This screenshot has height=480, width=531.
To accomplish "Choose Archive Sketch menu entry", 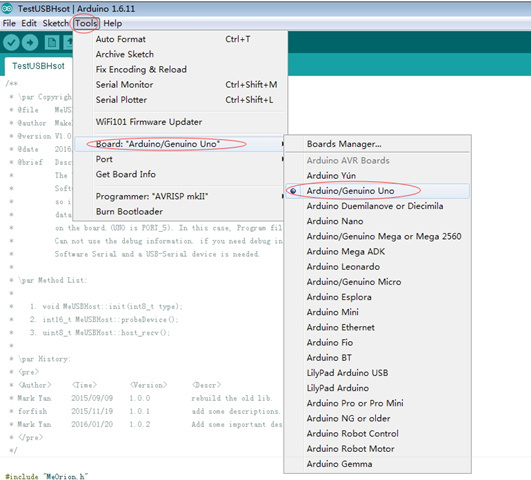I will tap(179, 54).
